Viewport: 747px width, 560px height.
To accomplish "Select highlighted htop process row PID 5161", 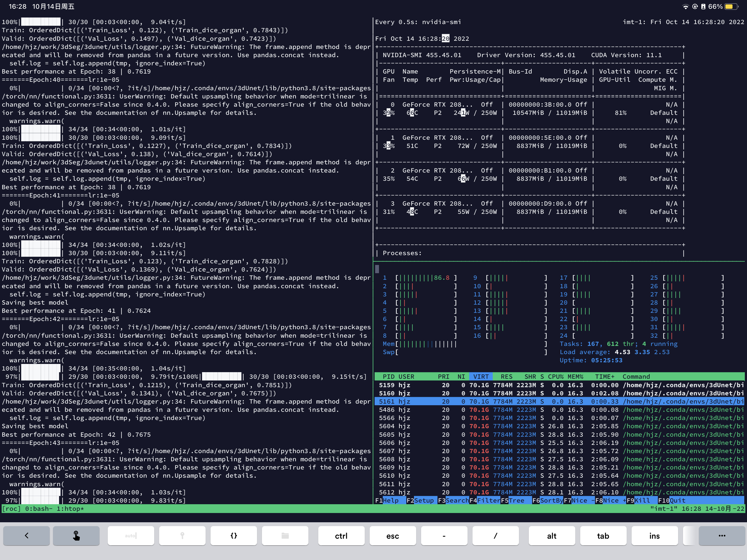I will (x=560, y=401).
